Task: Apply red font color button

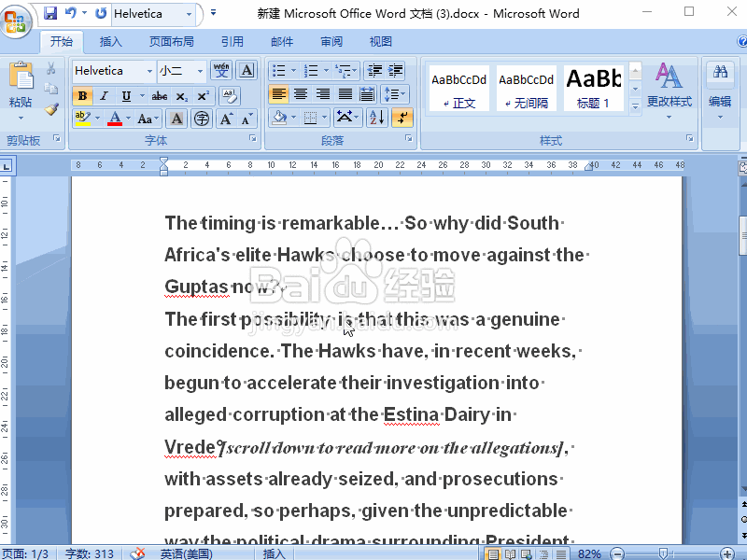Action: [115, 119]
